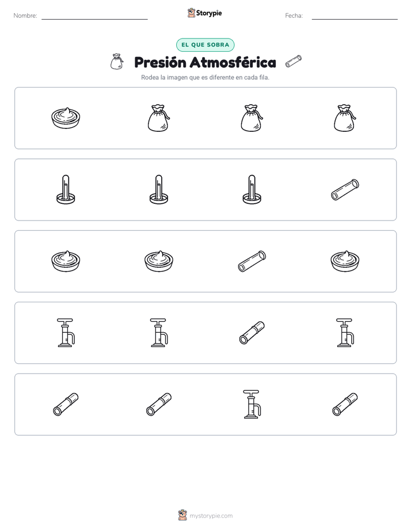Select the rightmost sack in the first row
The width and height of the screenshot is (411, 532).
tap(345, 118)
